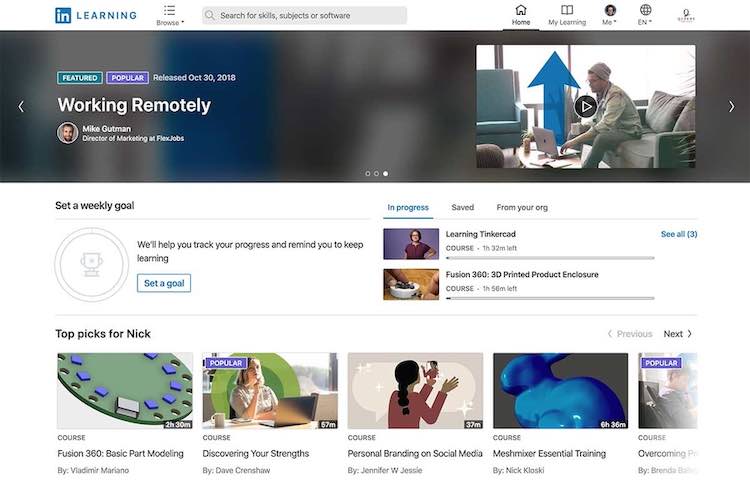
Task: Open the Working Remotely course title
Action: click(x=134, y=105)
